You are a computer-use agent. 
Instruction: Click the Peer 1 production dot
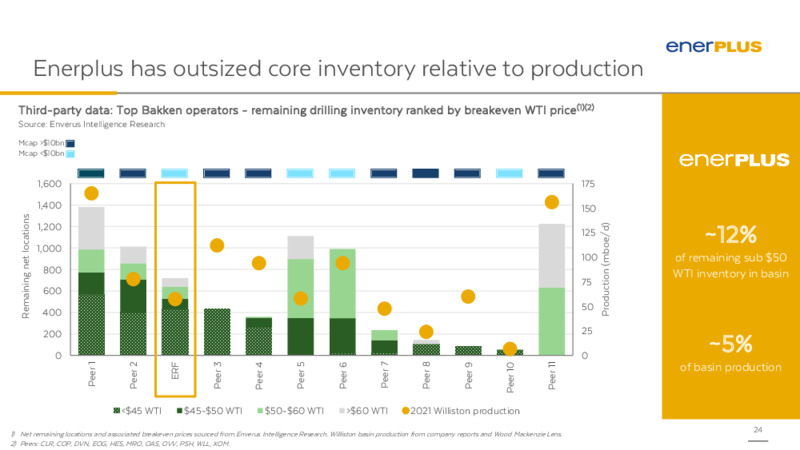91,193
